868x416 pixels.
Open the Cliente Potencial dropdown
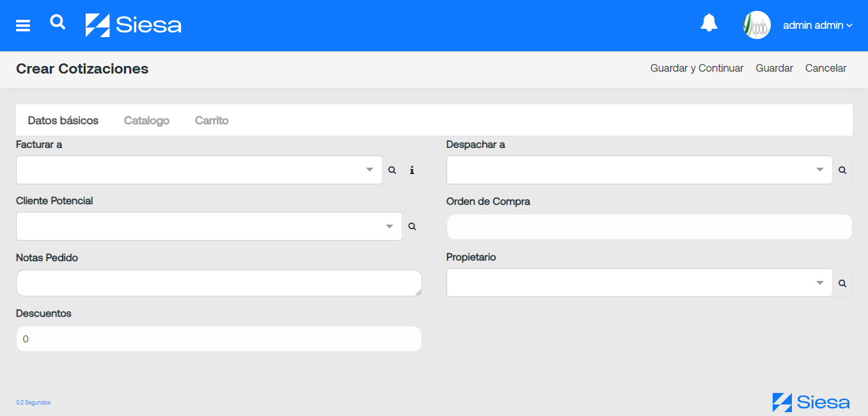pos(209,227)
